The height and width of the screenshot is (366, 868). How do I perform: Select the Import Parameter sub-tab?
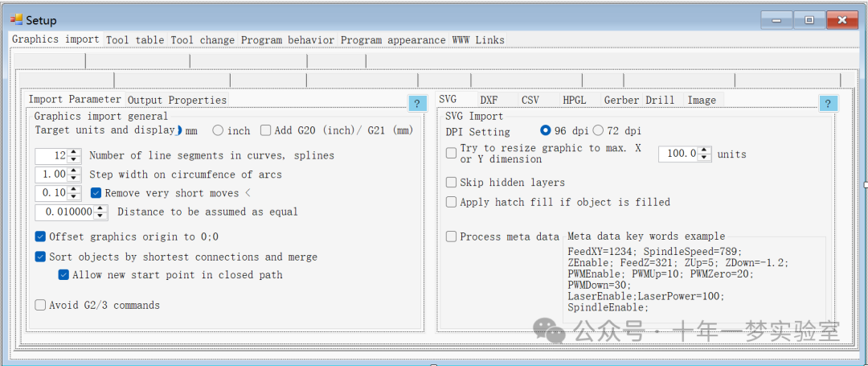[x=75, y=99]
